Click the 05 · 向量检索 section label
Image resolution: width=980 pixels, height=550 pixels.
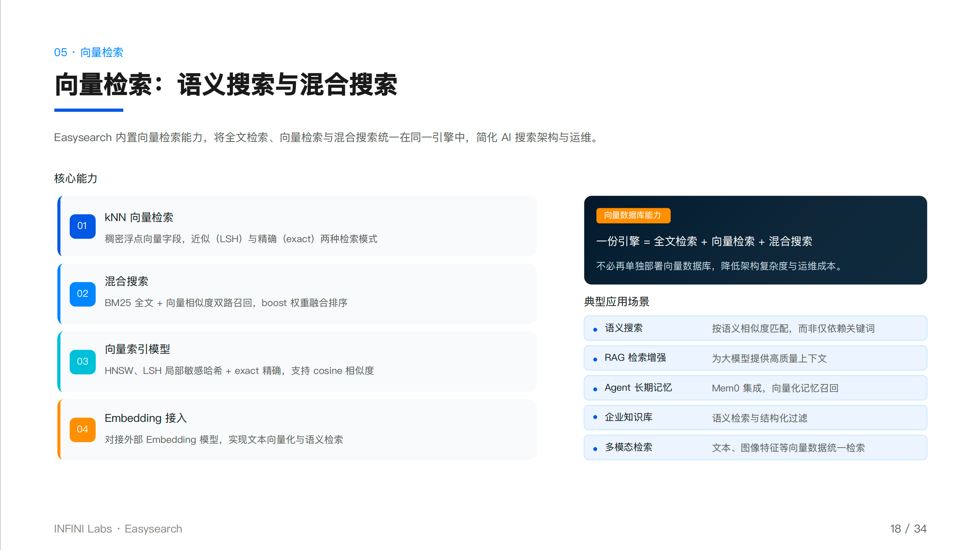(x=89, y=52)
